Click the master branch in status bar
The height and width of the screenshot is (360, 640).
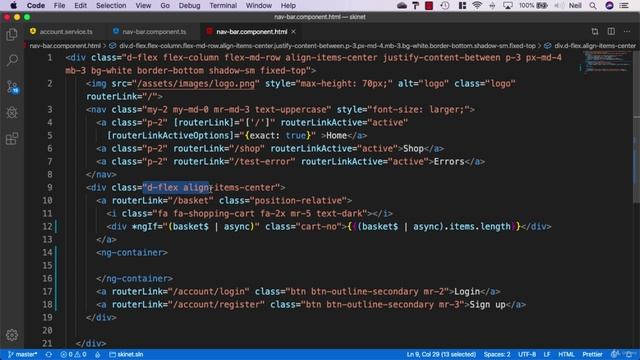(x=23, y=354)
